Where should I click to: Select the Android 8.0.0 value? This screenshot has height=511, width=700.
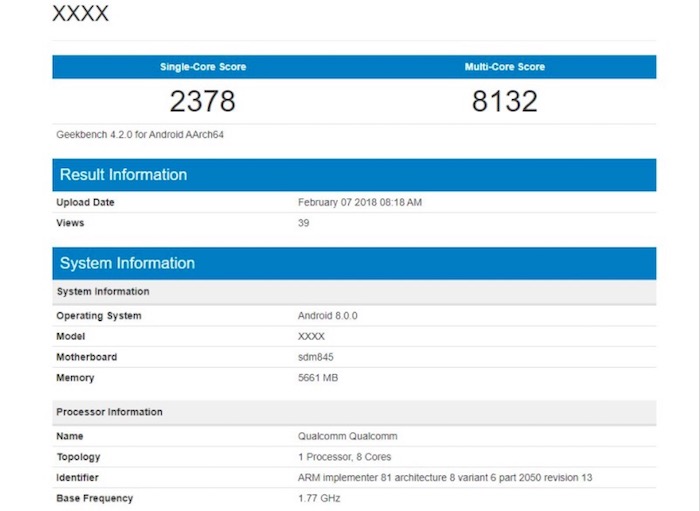click(x=328, y=316)
